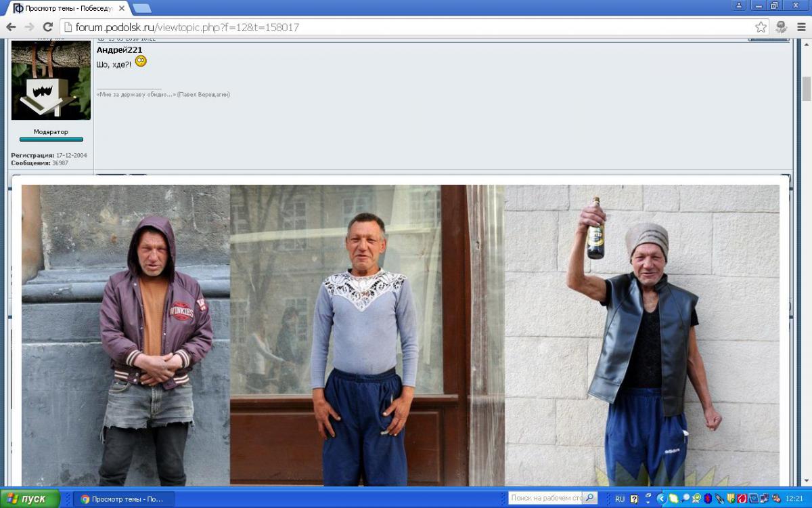812x508 pixels.
Task: Click the moderator's avatar image
Action: point(51,80)
